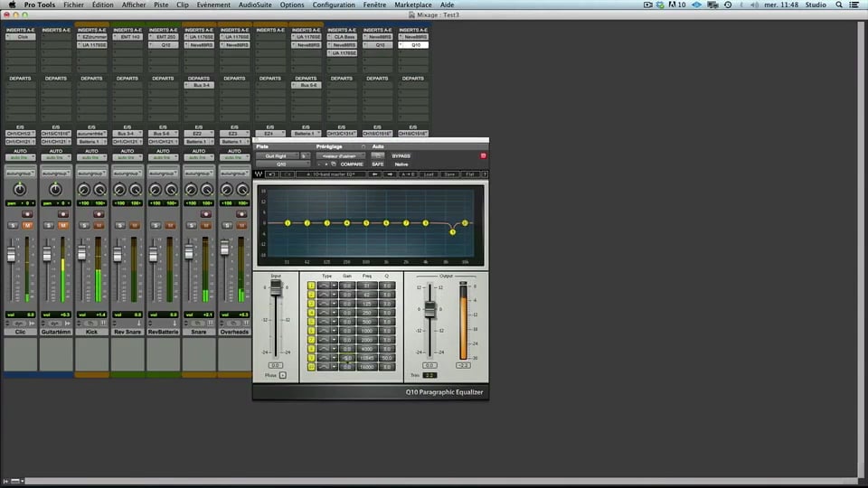Open Spotlight search in menu bar

[839, 5]
